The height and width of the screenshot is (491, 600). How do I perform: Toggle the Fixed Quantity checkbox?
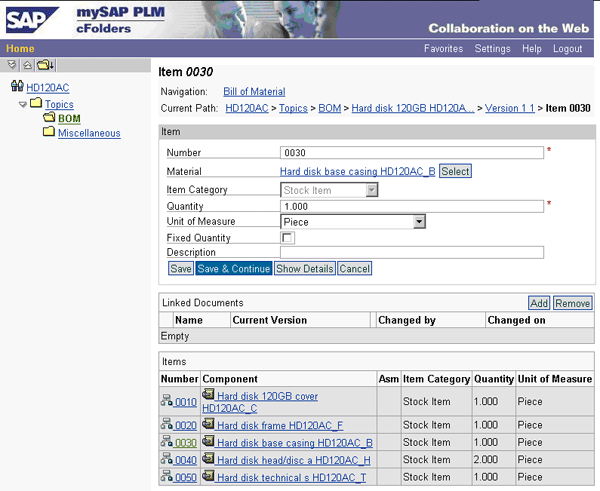tap(288, 238)
